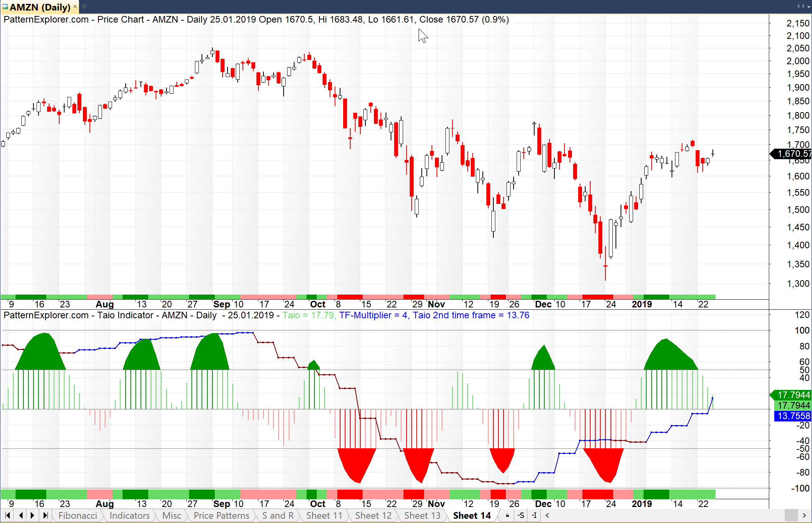Image resolution: width=812 pixels, height=523 pixels.
Task: Toggle the chart lock icon
Action: (507, 516)
